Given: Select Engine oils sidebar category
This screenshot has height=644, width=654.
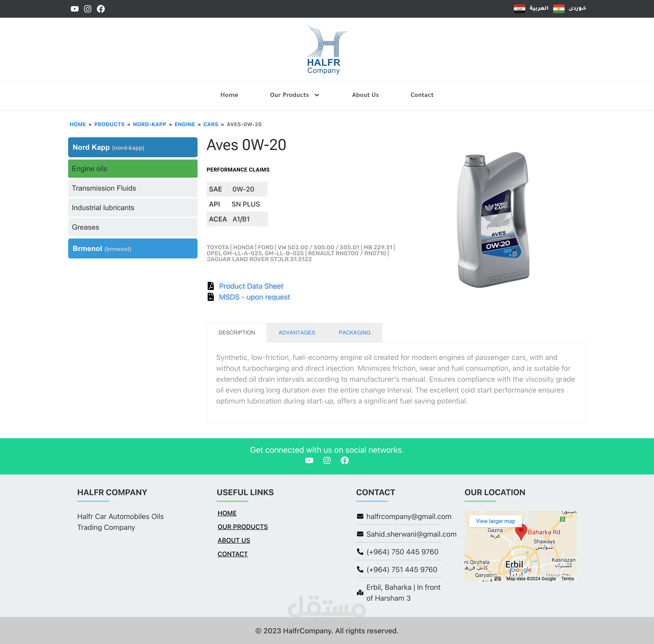Looking at the screenshot, I should [133, 168].
